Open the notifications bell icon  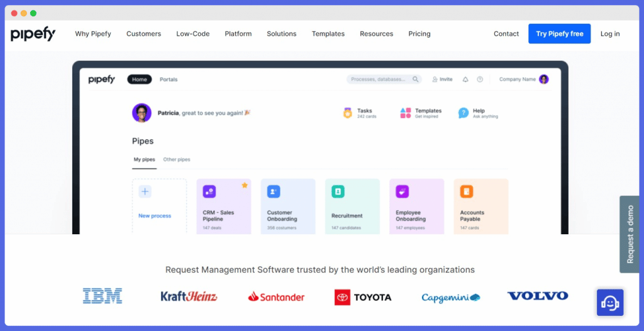pyautogui.click(x=465, y=80)
